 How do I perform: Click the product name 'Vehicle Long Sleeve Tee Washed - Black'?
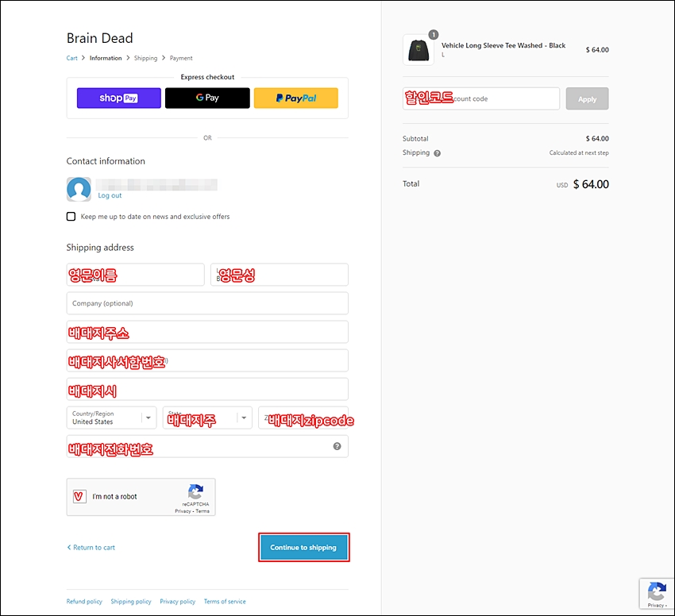[503, 45]
